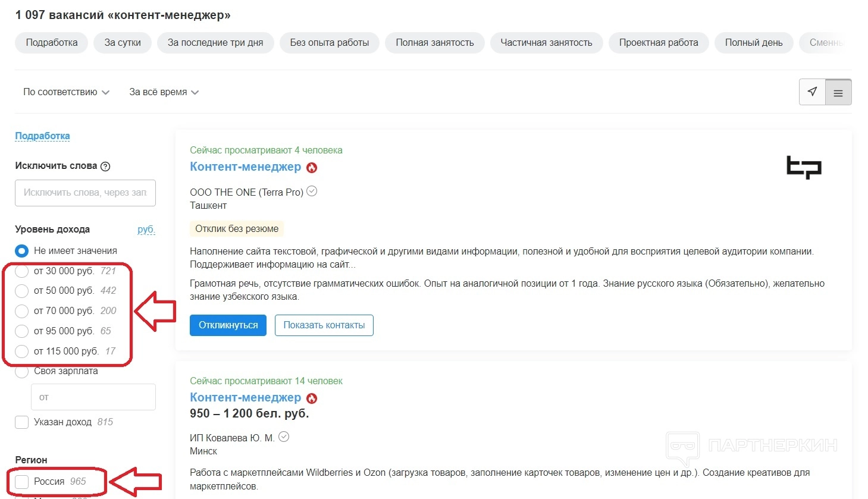Image resolution: width=868 pixels, height=499 pixels.
Task: Expand the За всё время period dropdown
Action: click(x=164, y=92)
